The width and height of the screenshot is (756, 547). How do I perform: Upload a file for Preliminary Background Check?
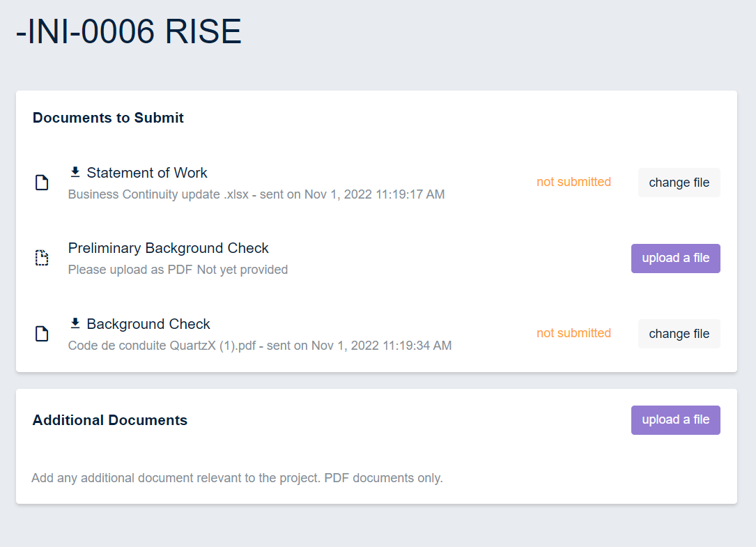tap(675, 259)
